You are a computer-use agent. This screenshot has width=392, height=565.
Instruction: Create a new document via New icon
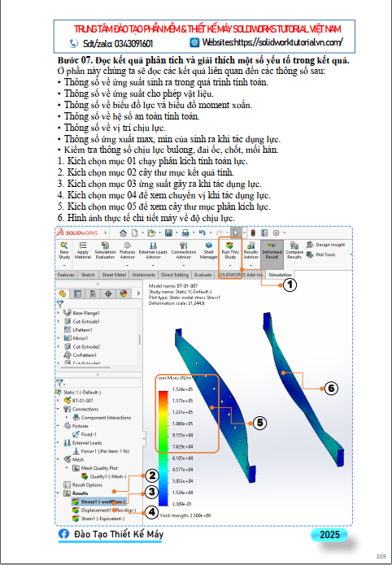coord(134,233)
